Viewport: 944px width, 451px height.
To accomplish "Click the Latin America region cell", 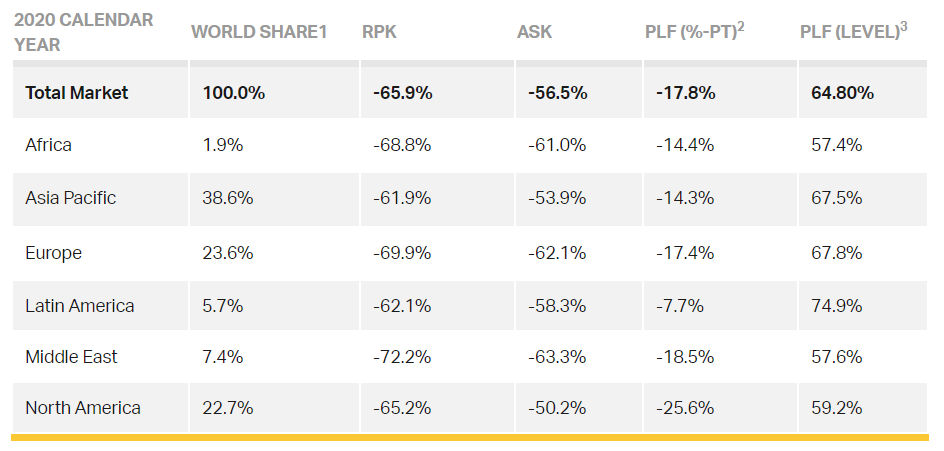I will click(x=80, y=306).
